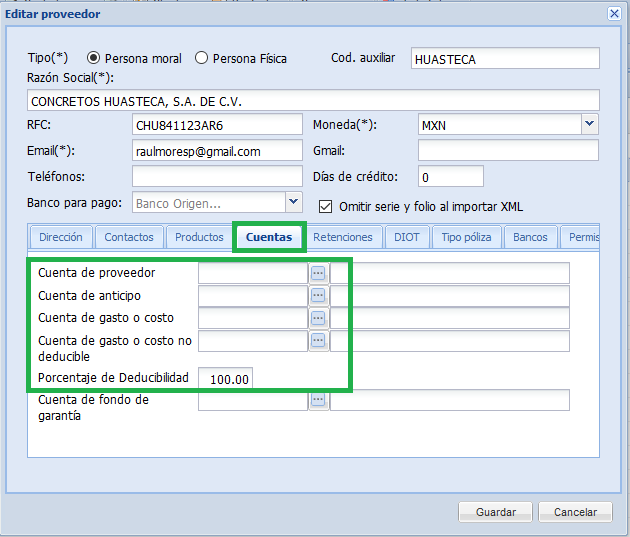Click fondo de garantía description field
This screenshot has height=537, width=630.
[x=450, y=400]
